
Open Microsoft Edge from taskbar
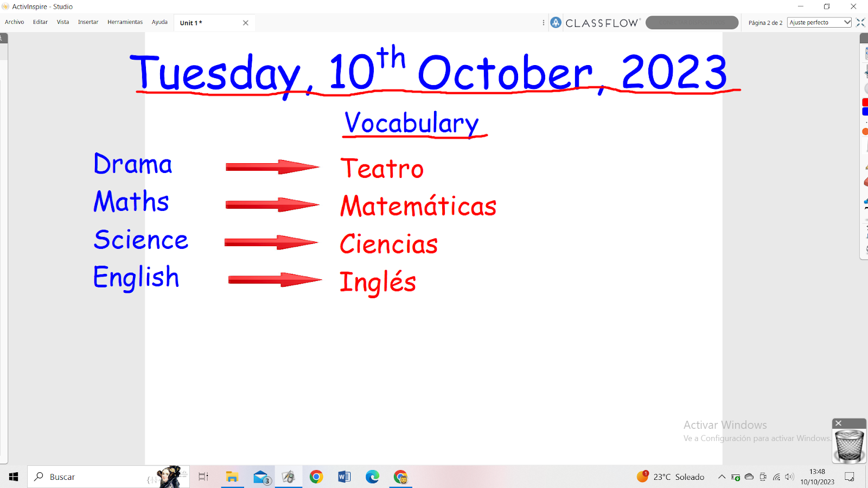(x=373, y=477)
